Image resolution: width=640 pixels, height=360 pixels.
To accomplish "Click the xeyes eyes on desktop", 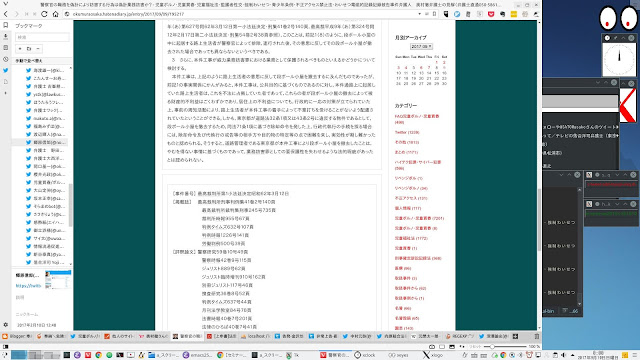I will tap(618, 18).
